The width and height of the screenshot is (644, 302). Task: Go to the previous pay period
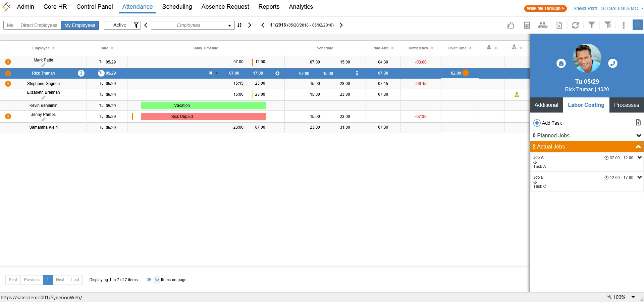[263, 25]
